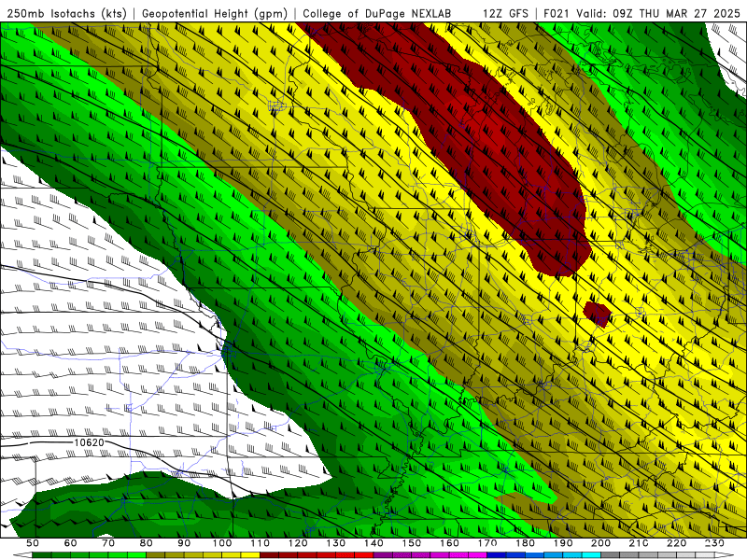Image resolution: width=747 pixels, height=560 pixels.
Task: Click the left arrow end of the colorbar
Action: (x=22, y=555)
